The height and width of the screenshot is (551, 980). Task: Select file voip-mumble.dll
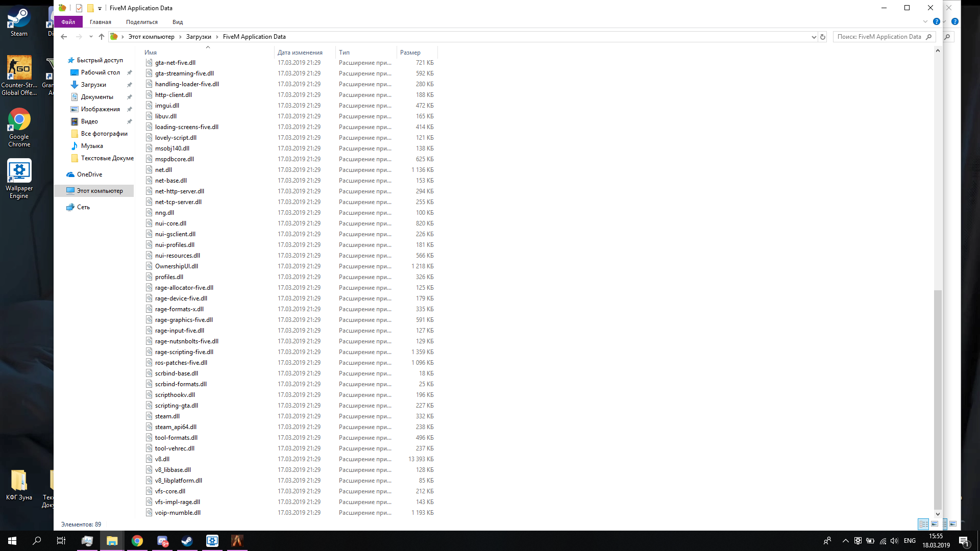tap(178, 513)
